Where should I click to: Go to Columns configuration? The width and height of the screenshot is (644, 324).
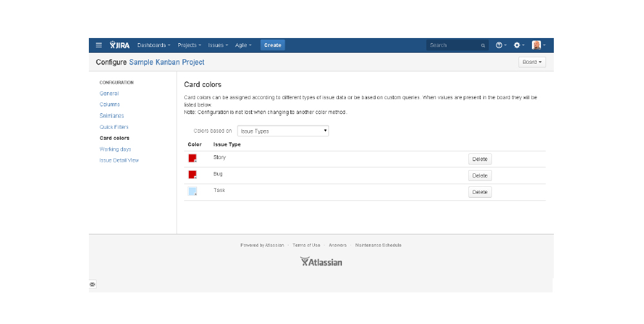(x=109, y=105)
